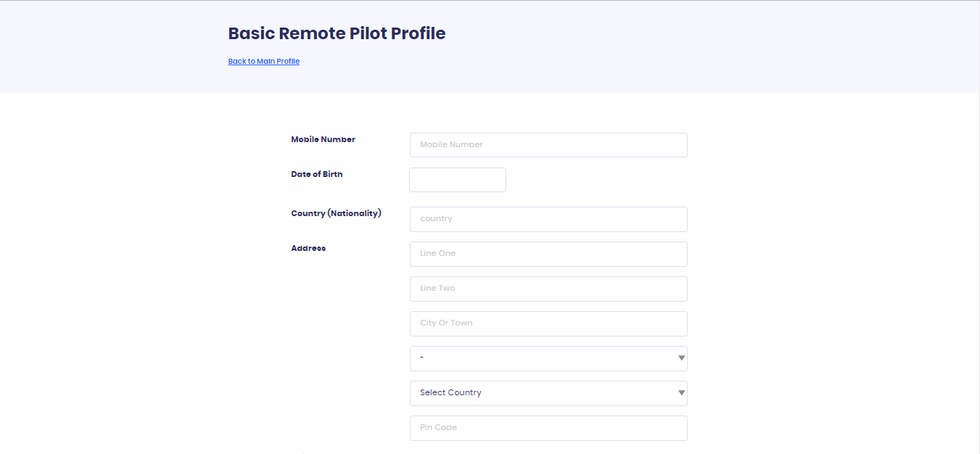Click the Pin Code input field

coord(548,428)
